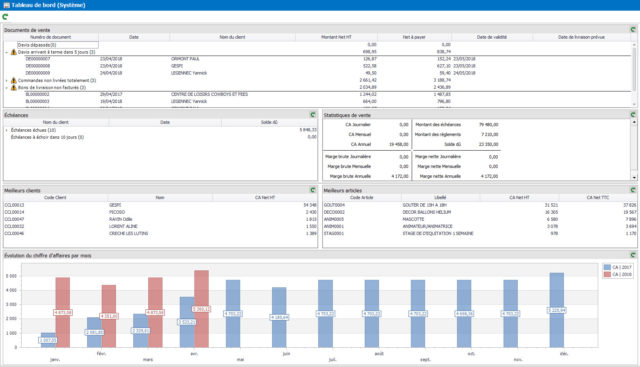This screenshot has height=367, width=640.
Task: Click the CA 2018 red legend swatch
Action: pos(607,274)
